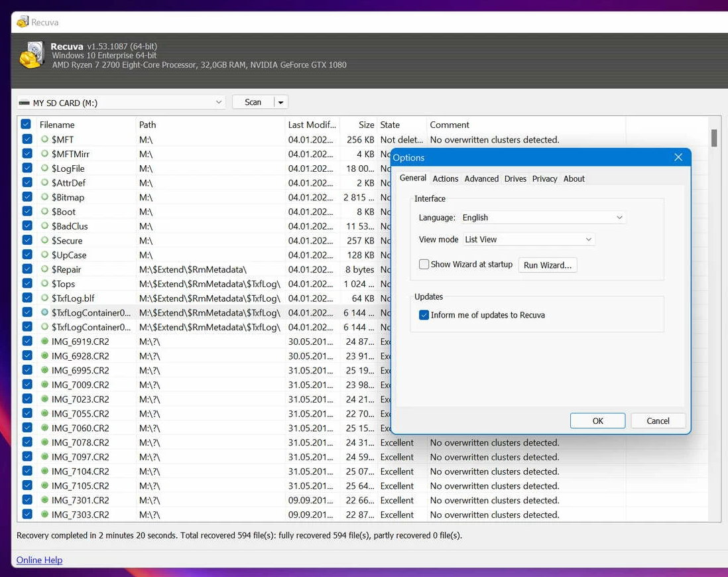Click the Recuva icon in the title bar

(23, 22)
